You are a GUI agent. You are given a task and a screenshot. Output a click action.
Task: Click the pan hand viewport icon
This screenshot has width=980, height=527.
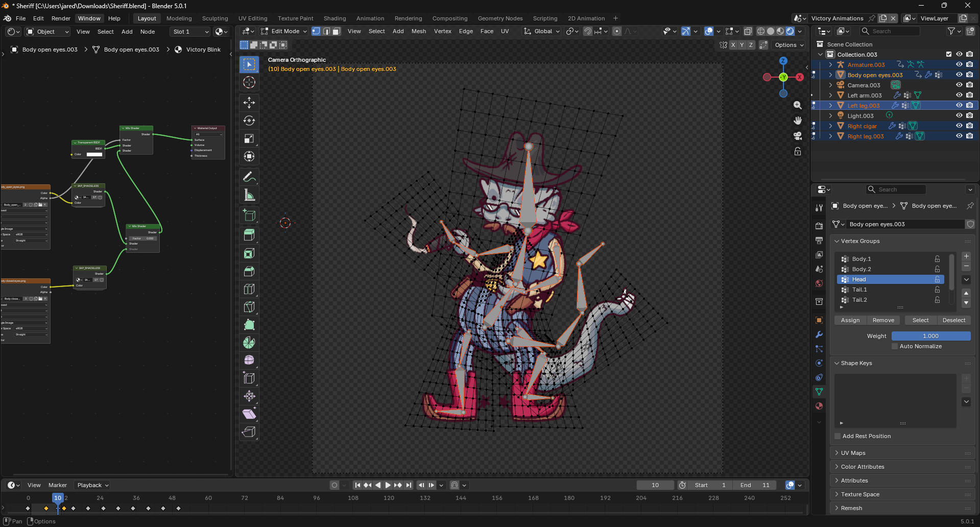(x=798, y=121)
